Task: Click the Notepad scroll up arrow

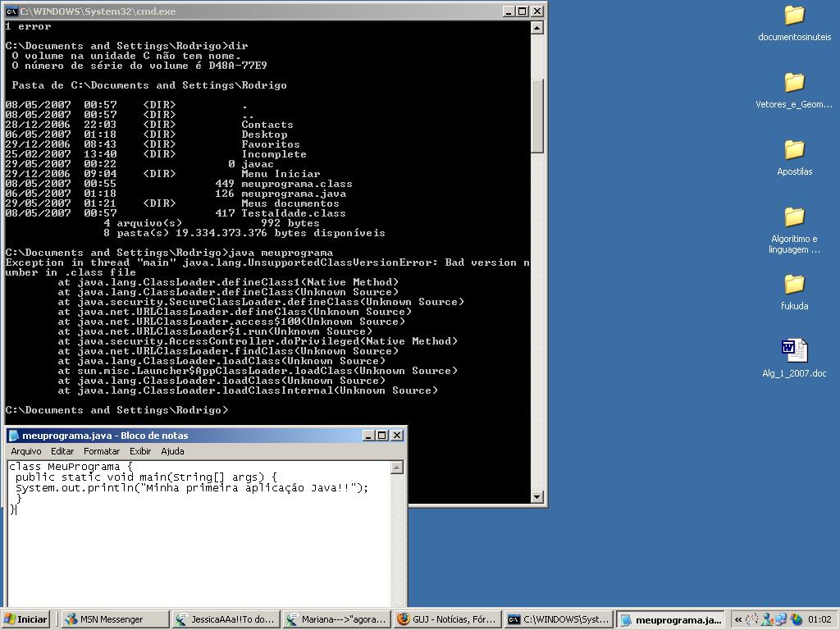Action: (397, 468)
